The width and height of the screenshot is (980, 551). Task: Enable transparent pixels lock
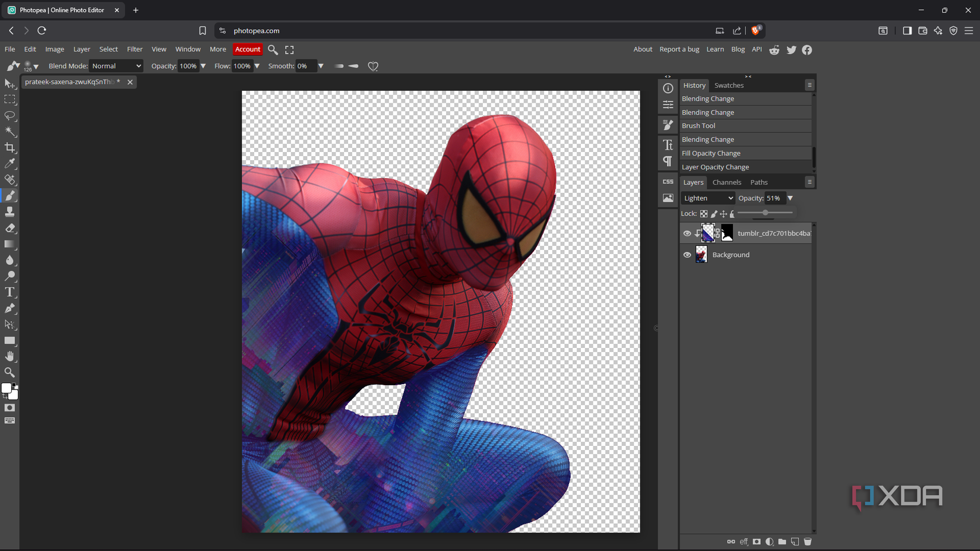coord(704,214)
